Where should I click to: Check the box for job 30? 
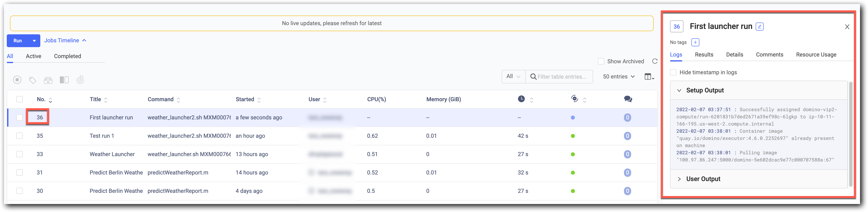pyautogui.click(x=20, y=191)
